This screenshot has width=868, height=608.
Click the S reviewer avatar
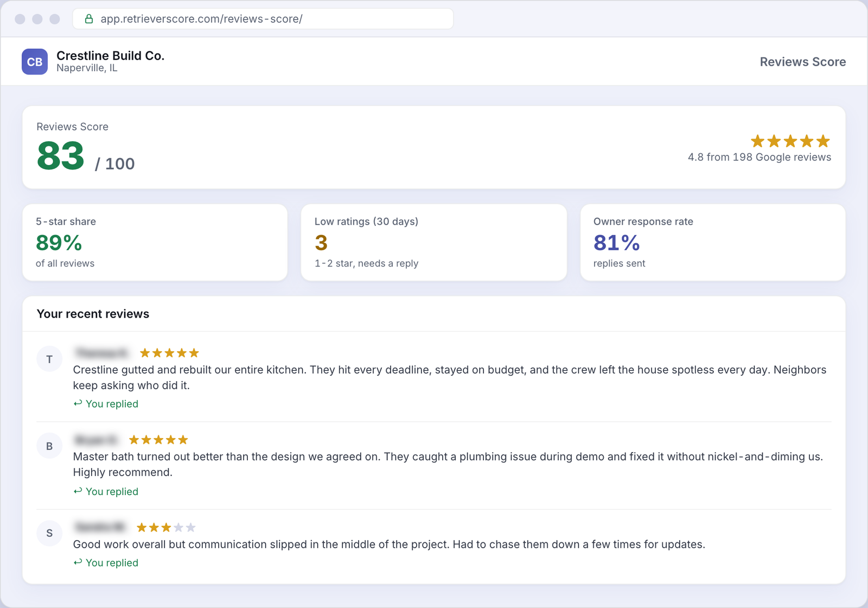[49, 533]
